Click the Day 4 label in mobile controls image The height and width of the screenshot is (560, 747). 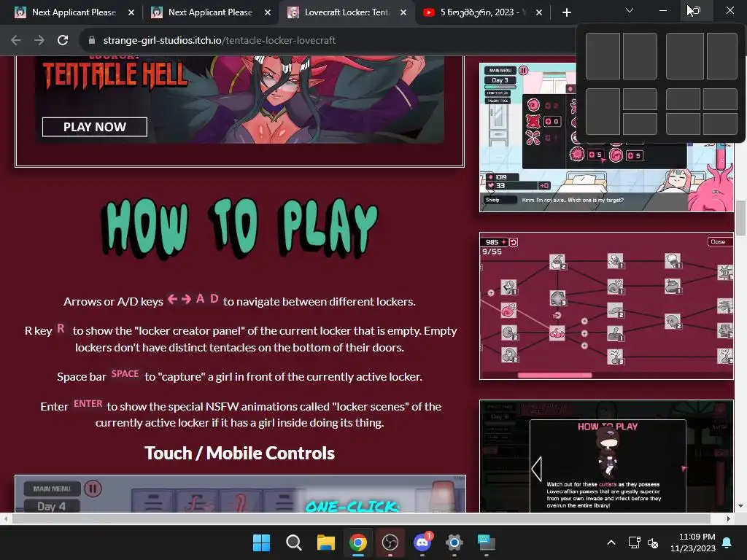click(x=52, y=506)
